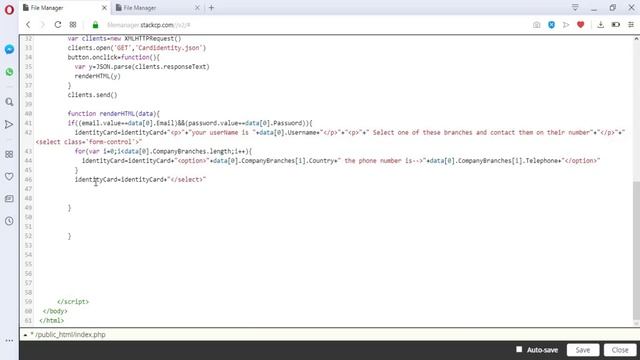Click line number 47 in the gutter
Image resolution: width=640 pixels, height=360 pixels.
point(28,189)
